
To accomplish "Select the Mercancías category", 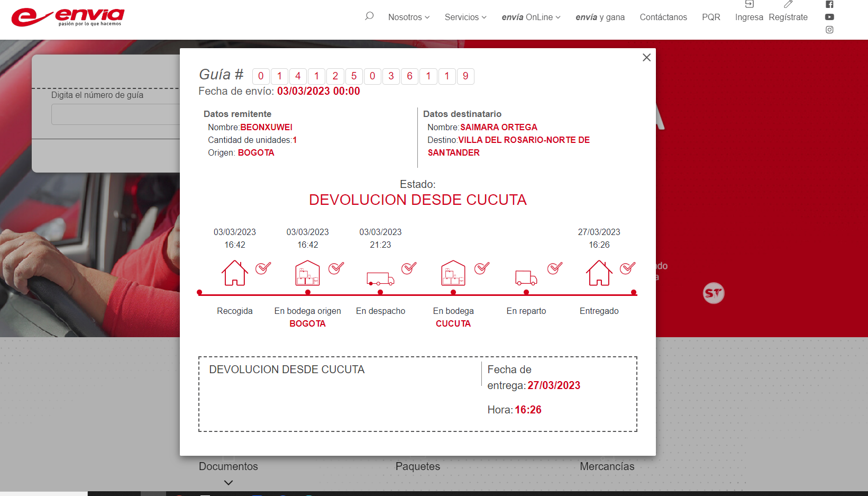I will pos(607,466).
